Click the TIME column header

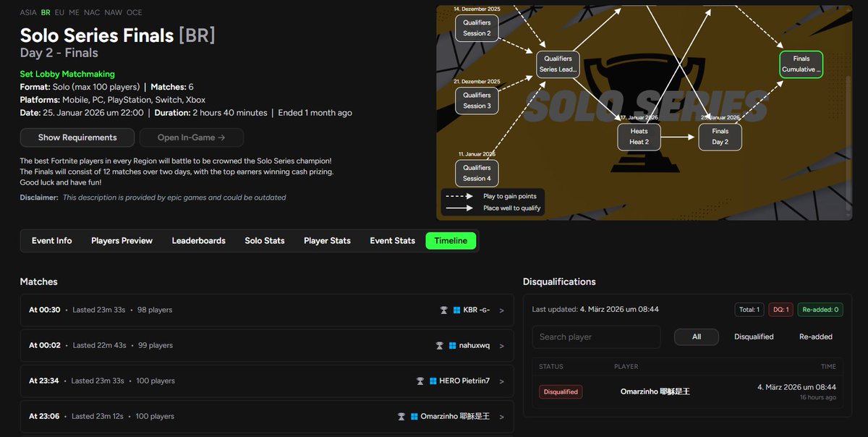point(828,367)
